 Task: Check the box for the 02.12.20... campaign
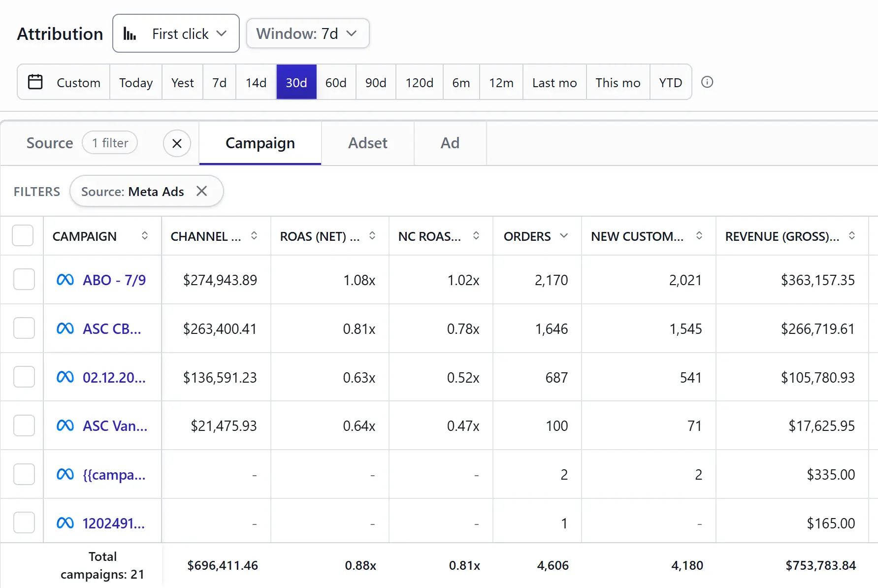24,377
